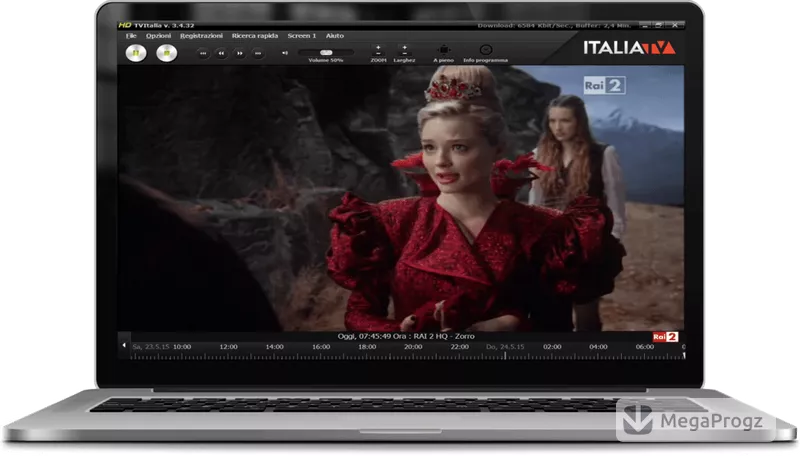Open the File menu
800x456 pixels.
click(x=131, y=36)
